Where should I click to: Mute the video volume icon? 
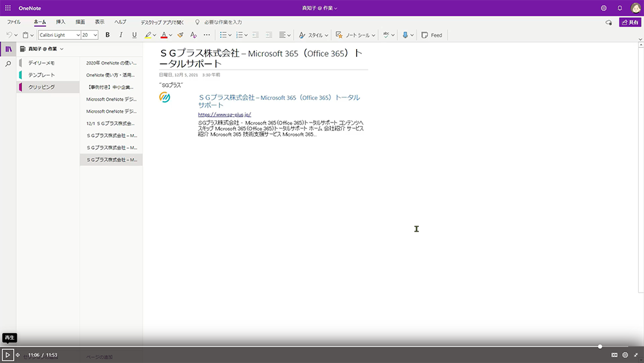[x=18, y=355]
